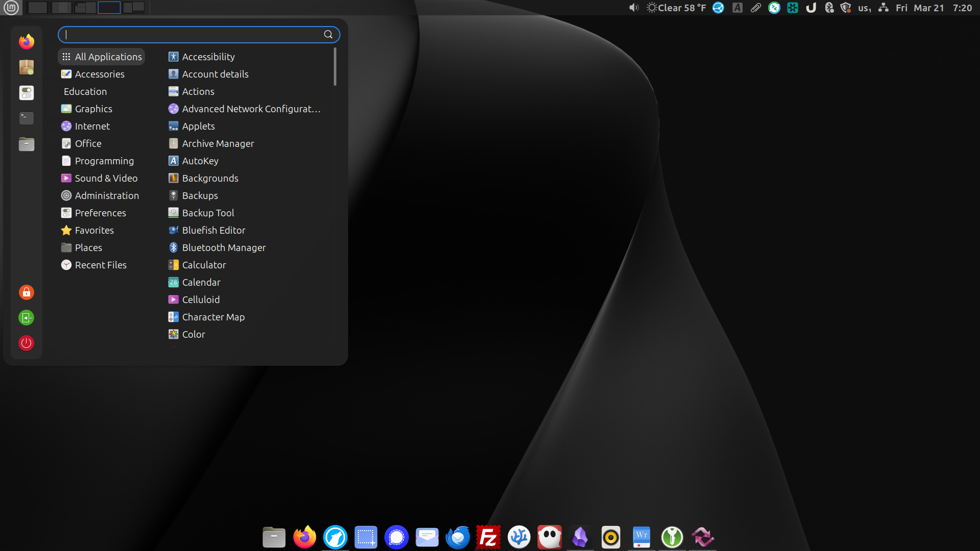Launch FileZilla from the dock
The height and width of the screenshot is (551, 980).
pos(488,537)
